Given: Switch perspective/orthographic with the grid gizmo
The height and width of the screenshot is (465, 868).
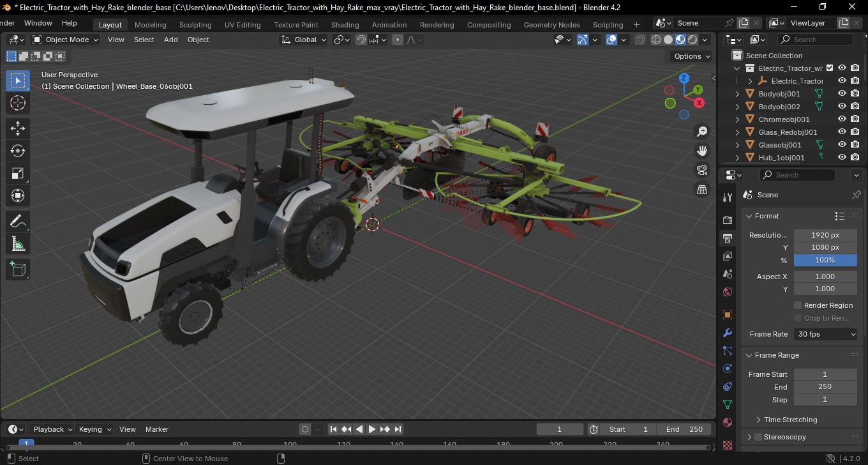Looking at the screenshot, I should coord(702,189).
